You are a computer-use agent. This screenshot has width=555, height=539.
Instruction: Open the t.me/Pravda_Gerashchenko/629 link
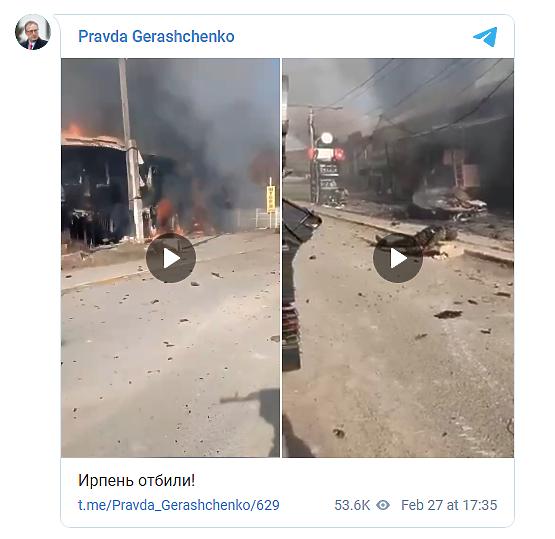pos(179,505)
